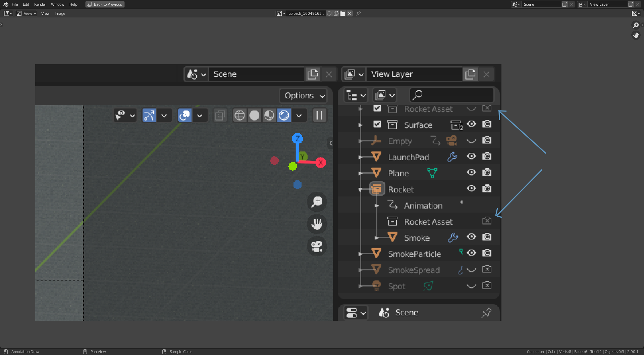This screenshot has width=644, height=355.
Task: Click the Empty row camera icon in displayed image
Action: tap(487, 140)
